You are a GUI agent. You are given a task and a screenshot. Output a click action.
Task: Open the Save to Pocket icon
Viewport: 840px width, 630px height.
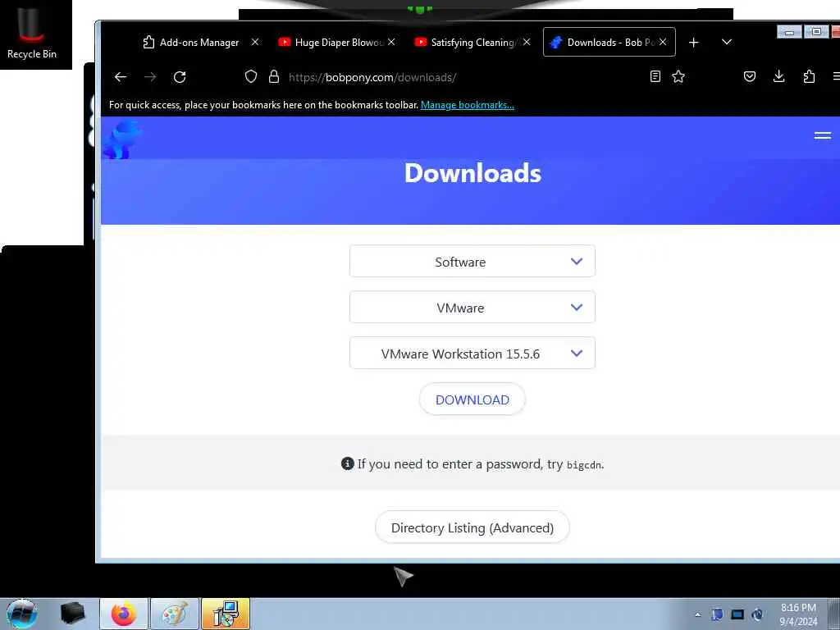tap(750, 76)
